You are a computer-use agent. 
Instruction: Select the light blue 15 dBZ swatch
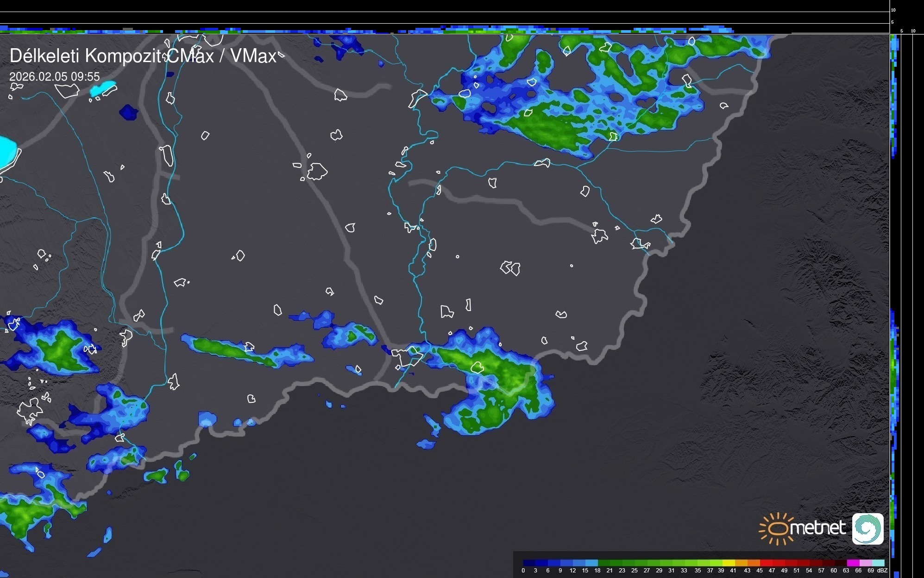[x=591, y=563]
